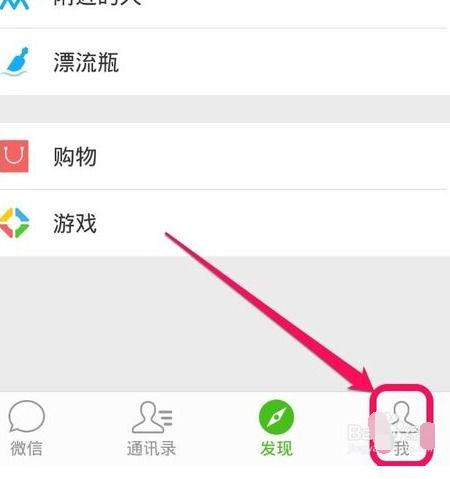Tap the colorful Games icon
The image size is (450, 479).
pyautogui.click(x=14, y=223)
